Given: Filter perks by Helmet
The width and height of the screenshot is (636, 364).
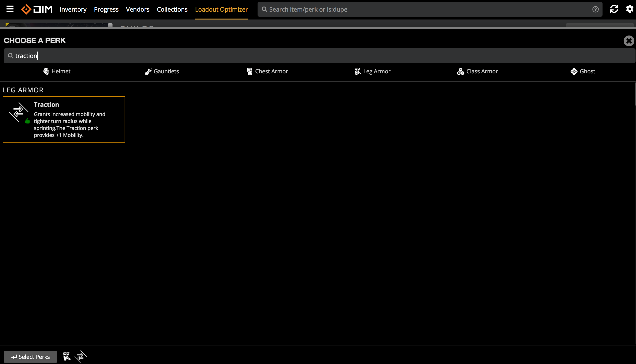Looking at the screenshot, I should 57,71.
